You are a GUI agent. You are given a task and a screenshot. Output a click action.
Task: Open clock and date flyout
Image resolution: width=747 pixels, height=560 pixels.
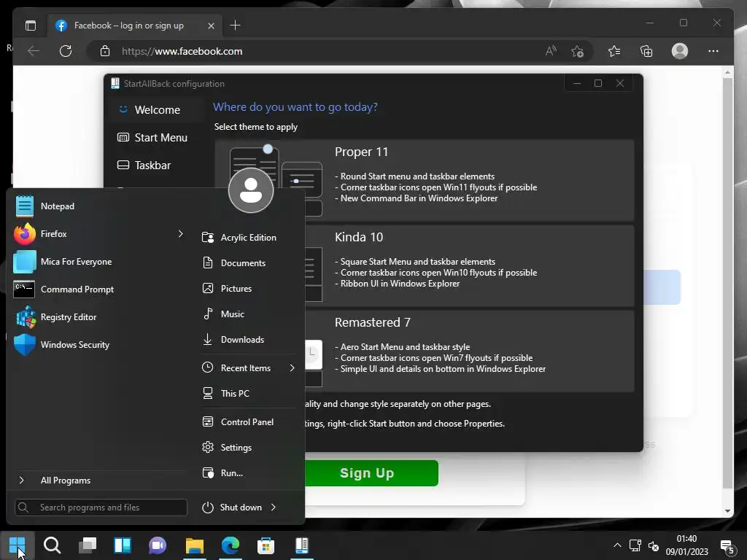pyautogui.click(x=686, y=545)
